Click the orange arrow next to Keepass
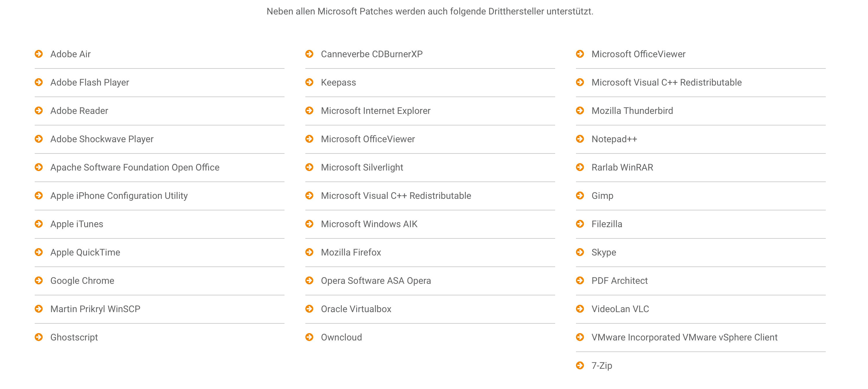The image size is (868, 389). tap(309, 82)
